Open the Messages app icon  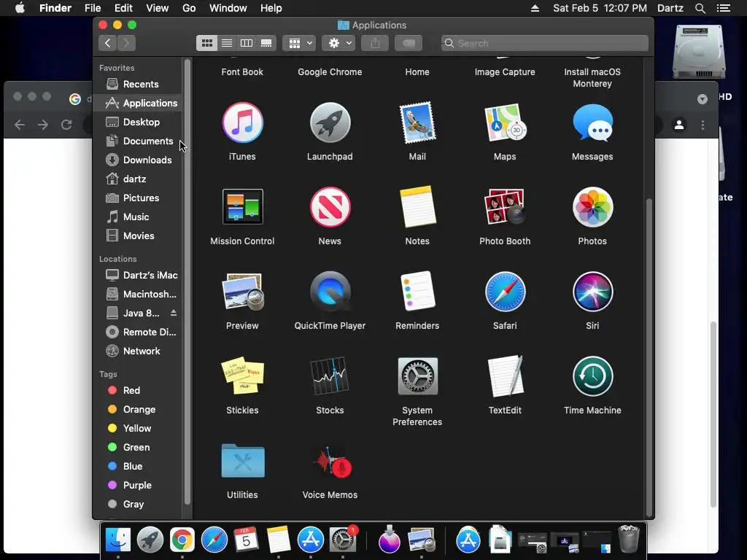coord(592,122)
